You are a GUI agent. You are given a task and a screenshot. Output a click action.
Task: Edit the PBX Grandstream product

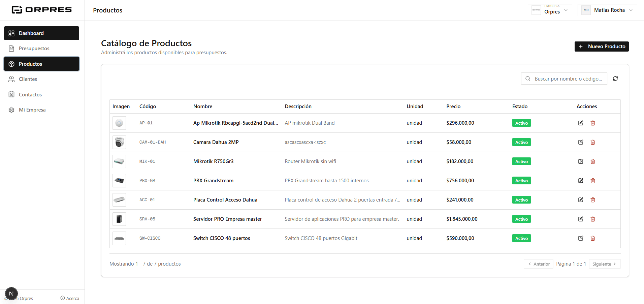(x=581, y=181)
